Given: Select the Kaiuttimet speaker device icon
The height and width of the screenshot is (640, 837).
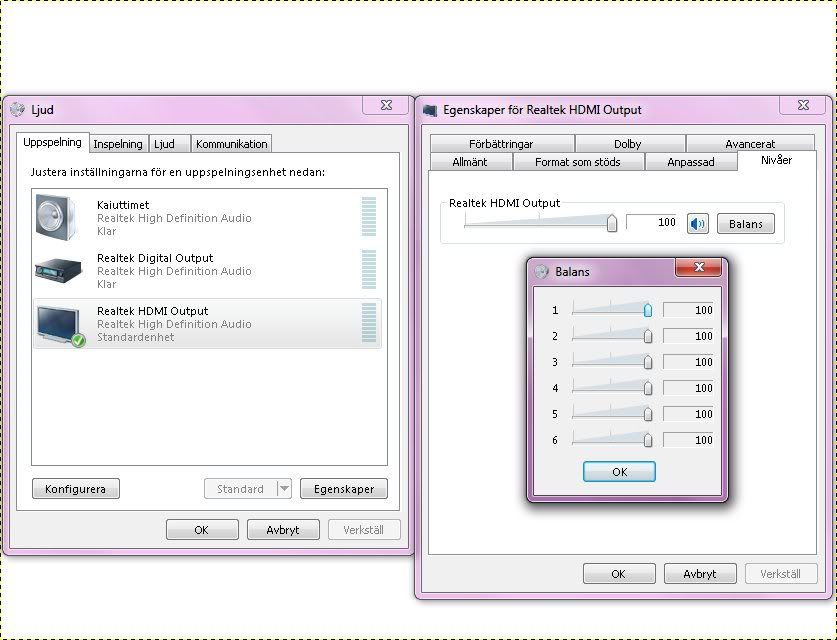Looking at the screenshot, I should click(x=56, y=216).
